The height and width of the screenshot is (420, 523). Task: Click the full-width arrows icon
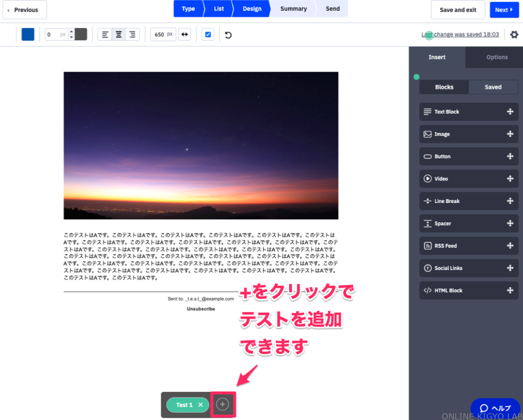pyautogui.click(x=185, y=35)
